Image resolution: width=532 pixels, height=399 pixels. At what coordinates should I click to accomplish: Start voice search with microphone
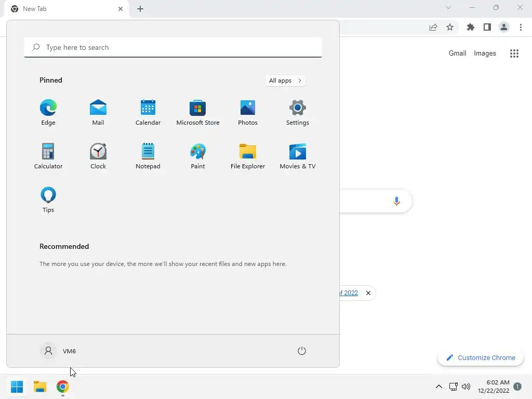coord(396,201)
